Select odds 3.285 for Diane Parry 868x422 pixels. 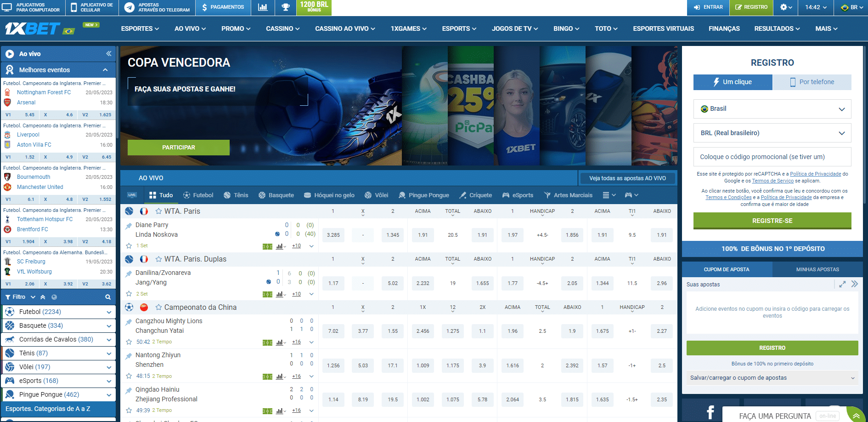click(x=333, y=235)
